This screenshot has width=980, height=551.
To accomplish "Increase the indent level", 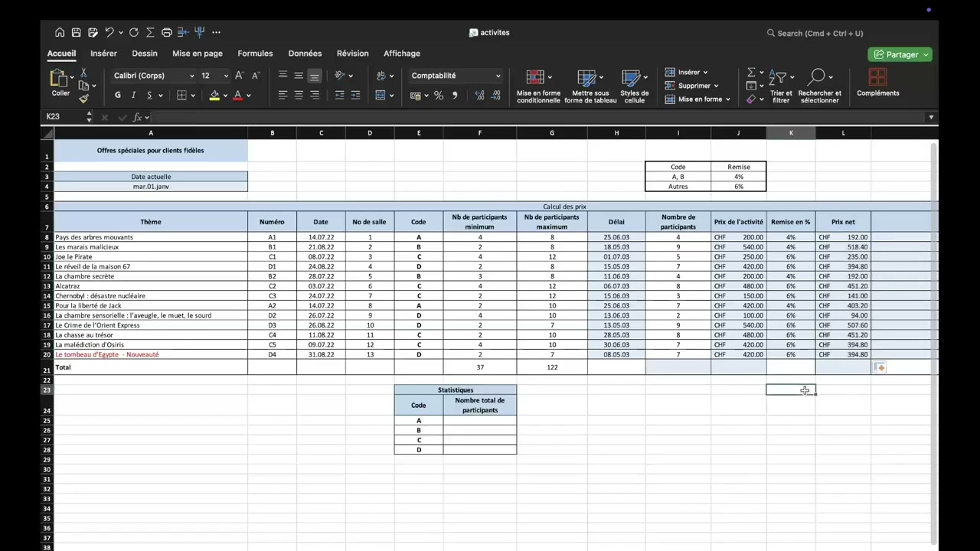I will point(355,95).
